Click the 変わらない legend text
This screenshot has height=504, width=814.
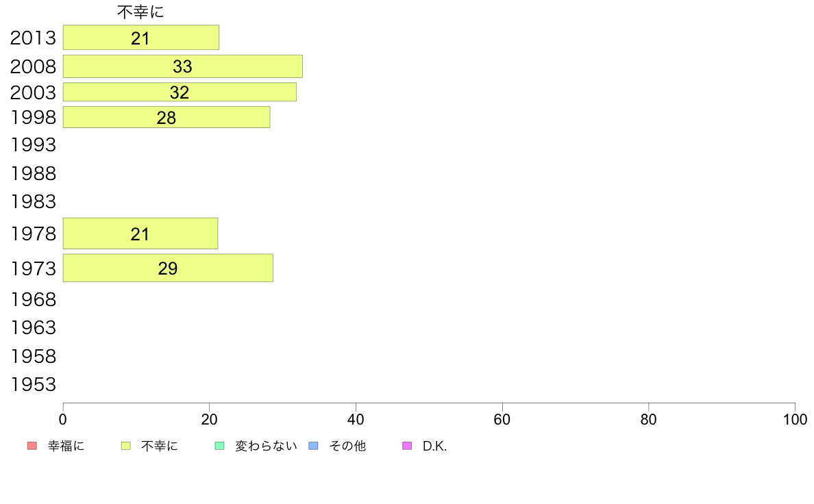266,446
